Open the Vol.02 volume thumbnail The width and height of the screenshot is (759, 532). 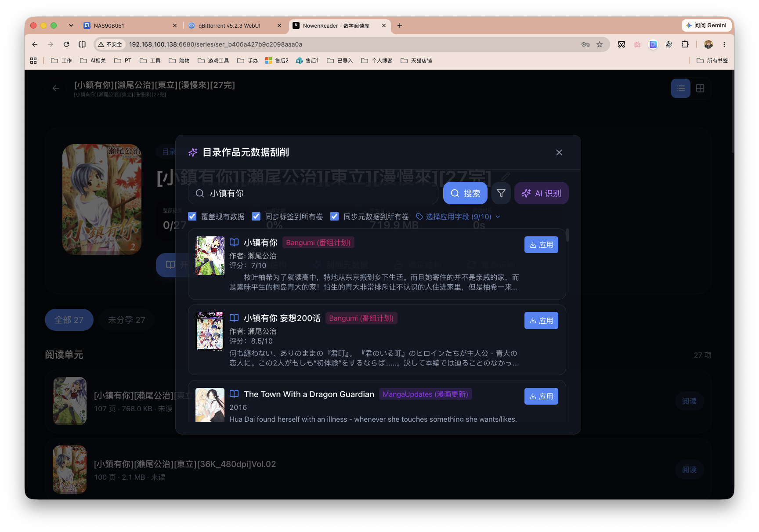[70, 470]
